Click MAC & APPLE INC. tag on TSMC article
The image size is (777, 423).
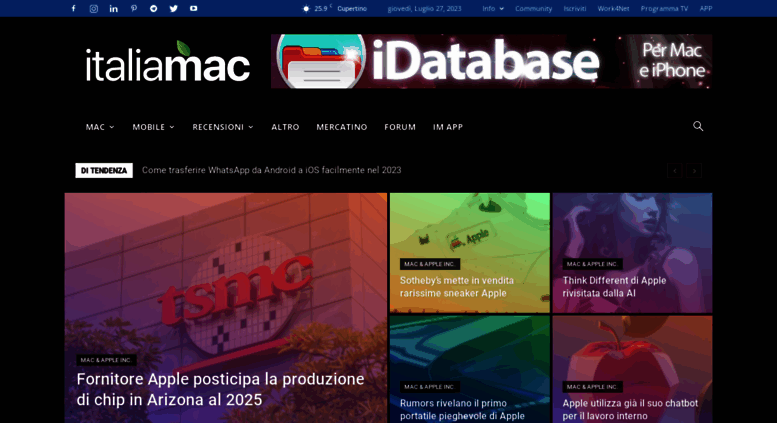point(106,360)
